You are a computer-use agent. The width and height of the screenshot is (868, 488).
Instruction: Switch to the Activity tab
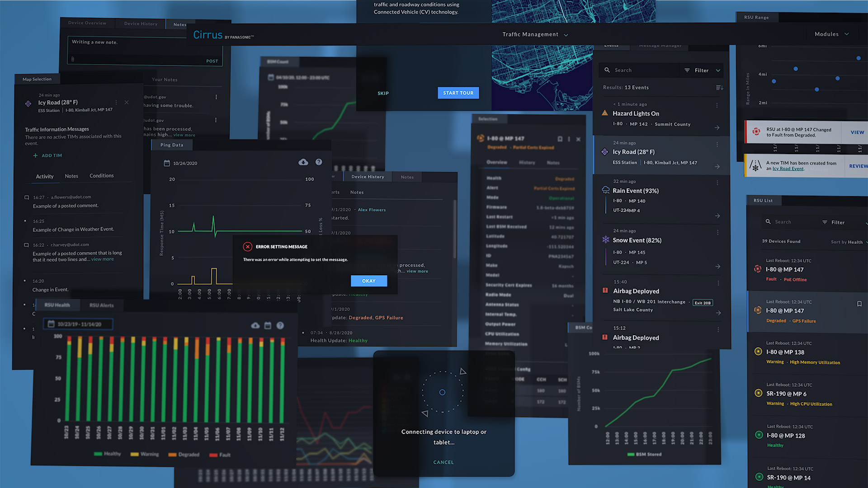pyautogui.click(x=45, y=176)
